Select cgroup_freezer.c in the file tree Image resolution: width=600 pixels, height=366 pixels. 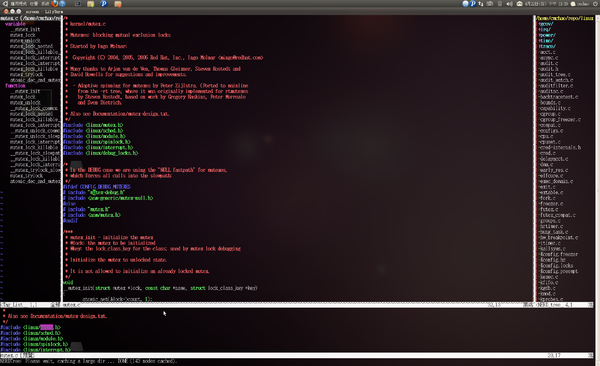[559, 119]
